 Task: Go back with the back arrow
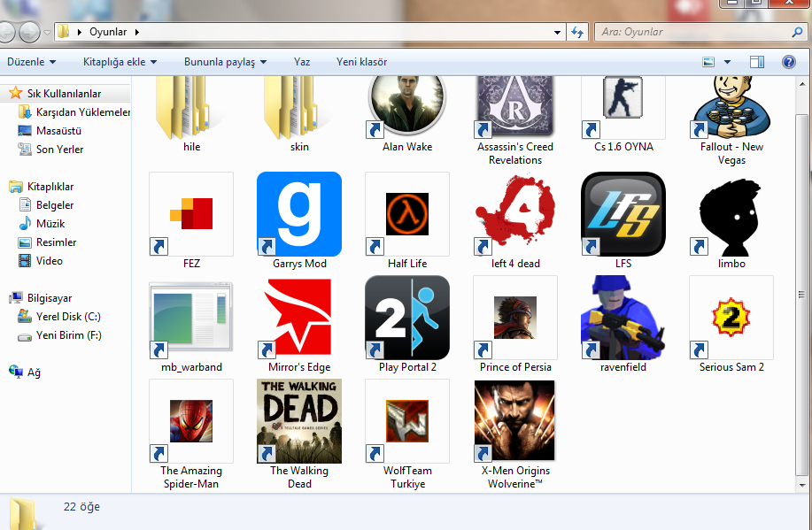(6, 32)
